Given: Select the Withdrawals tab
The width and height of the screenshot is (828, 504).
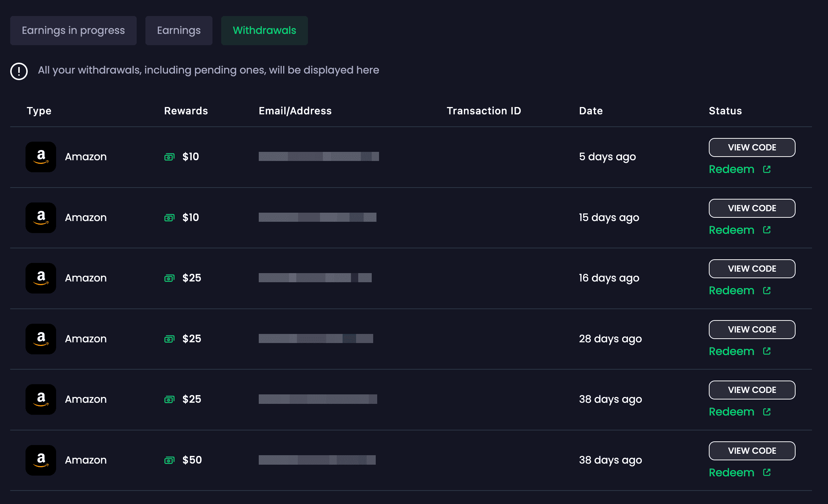Looking at the screenshot, I should click(x=264, y=31).
